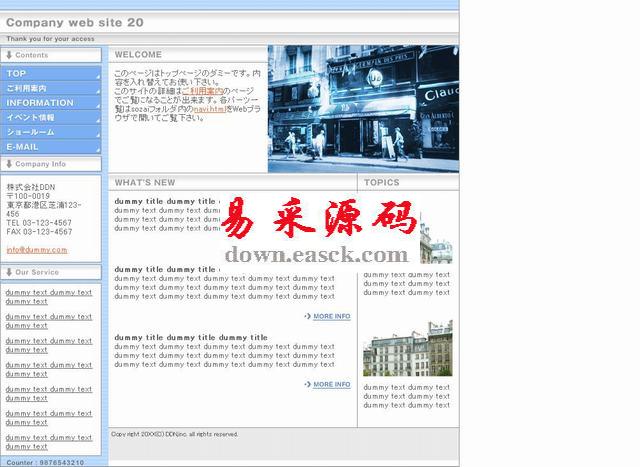Click the second MORE INFO link
The image size is (640, 467).
[x=331, y=384]
